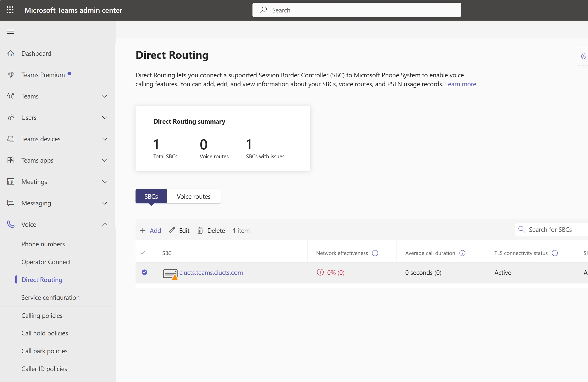
Task: Open Caller ID policies page
Action: 44,369
